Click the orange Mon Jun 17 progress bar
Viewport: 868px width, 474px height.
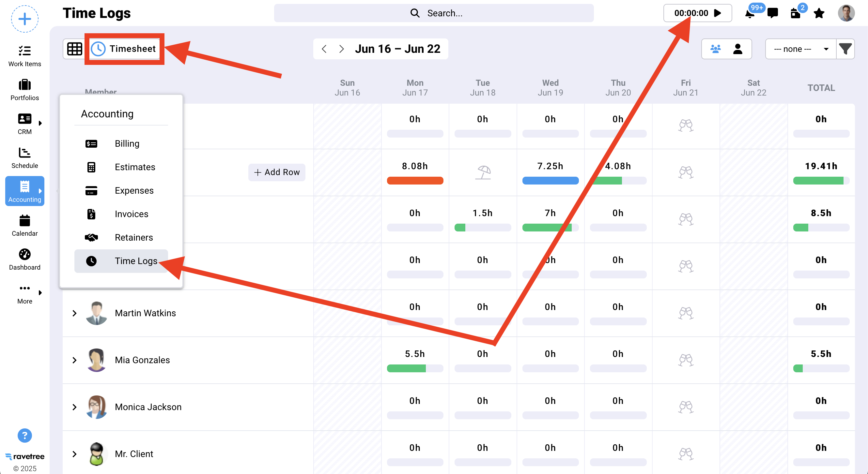415,181
